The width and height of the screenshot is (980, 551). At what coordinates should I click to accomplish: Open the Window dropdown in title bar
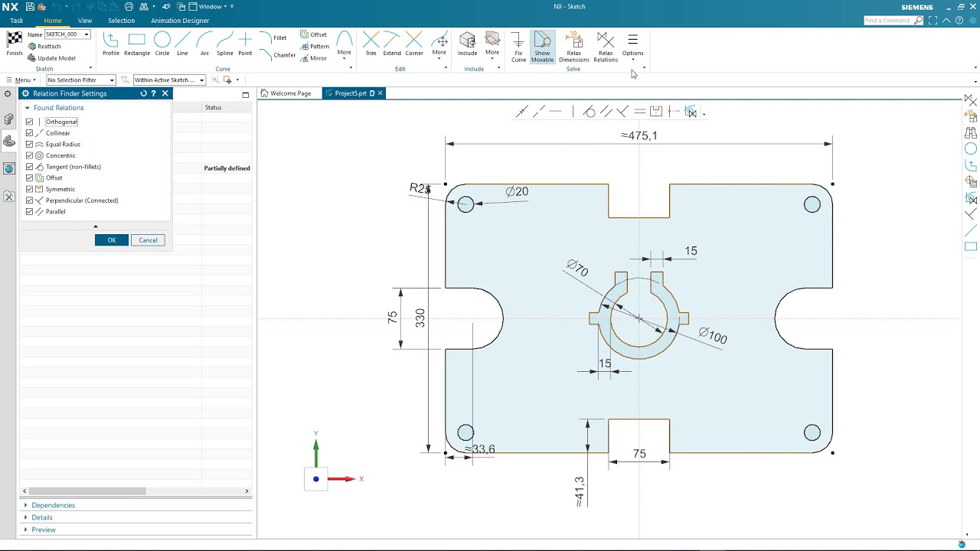pyautogui.click(x=212, y=7)
